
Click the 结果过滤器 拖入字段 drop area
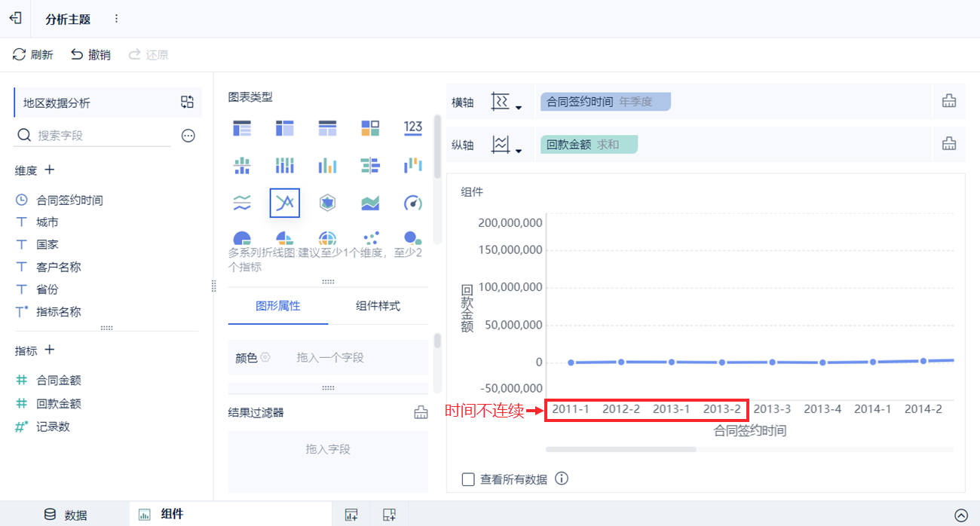tap(328, 462)
